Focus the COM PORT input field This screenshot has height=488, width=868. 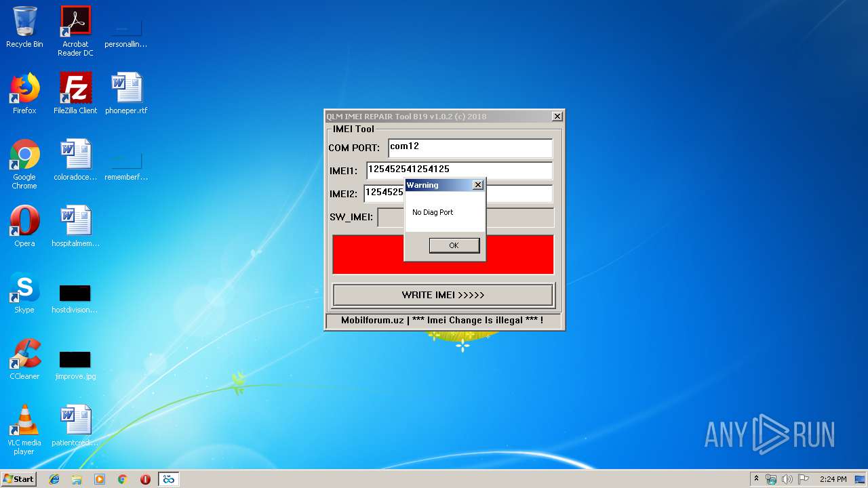(470, 148)
